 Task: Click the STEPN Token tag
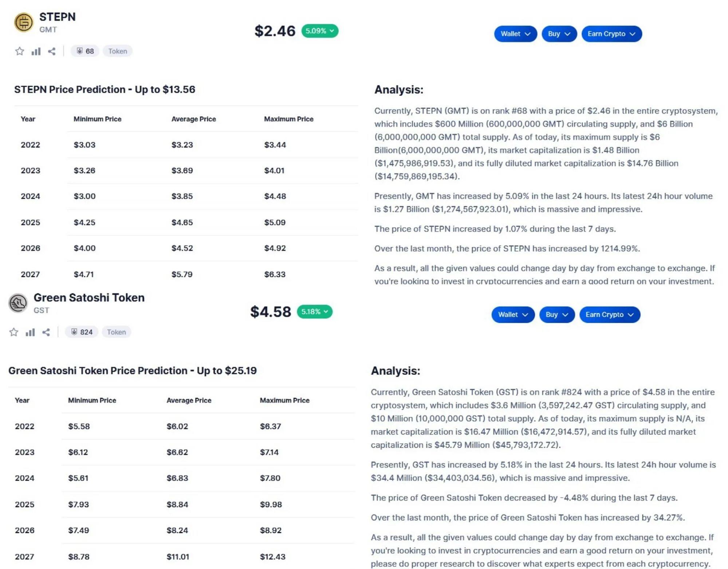click(118, 51)
